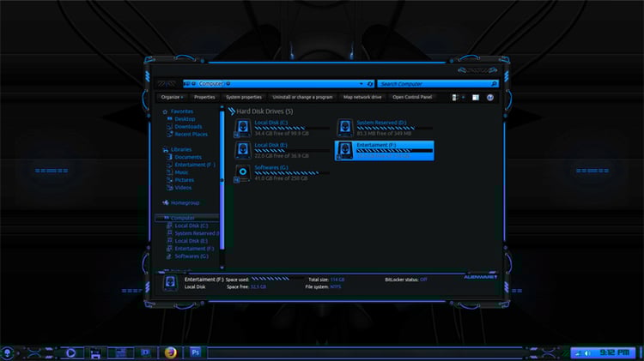Click inside the Search Computer field
The width and height of the screenshot is (644, 361).
434,84
